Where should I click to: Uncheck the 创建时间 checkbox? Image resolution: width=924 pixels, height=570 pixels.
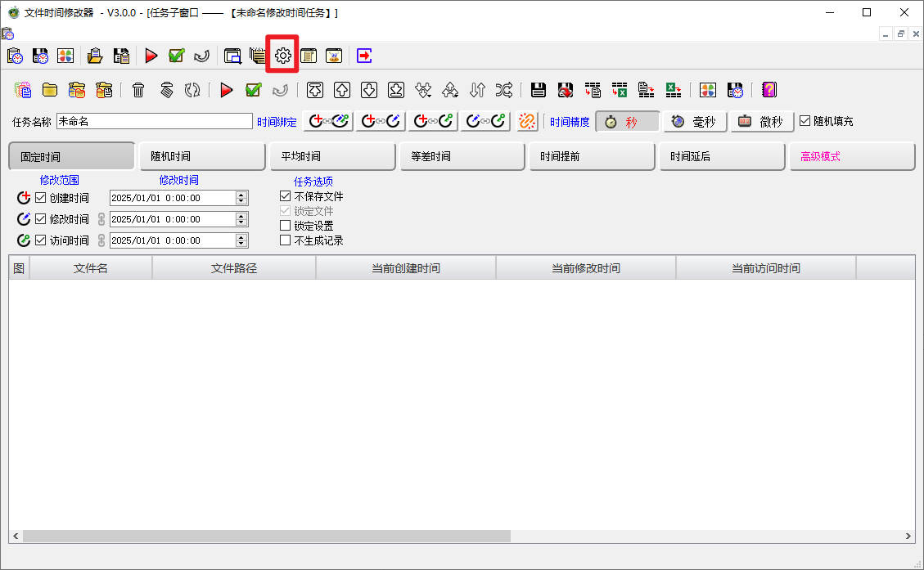(41, 198)
